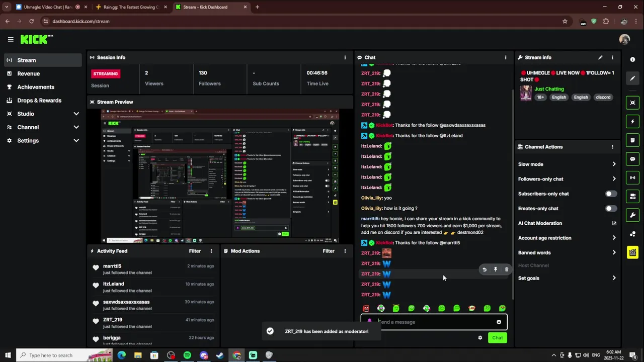This screenshot has height=362, width=644.
Task: Switch to Rain.gg browser tab
Action: (x=131, y=7)
